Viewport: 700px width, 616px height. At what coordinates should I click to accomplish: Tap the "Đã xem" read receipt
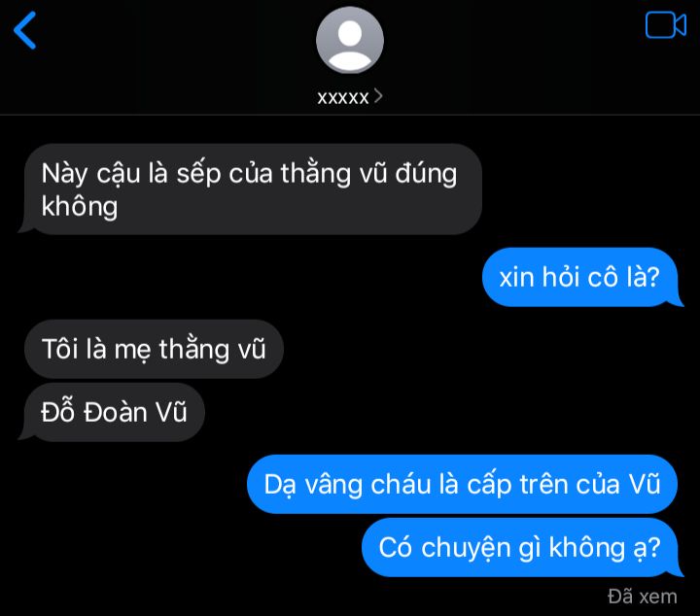point(642,597)
